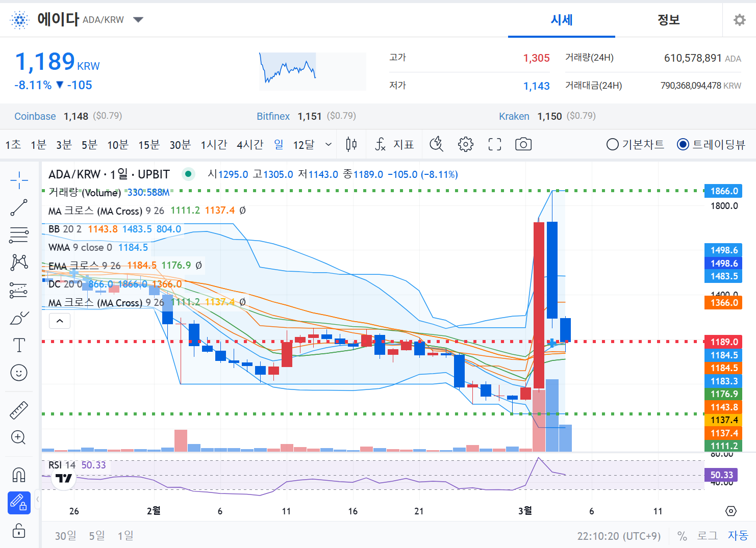
Task: Open chart settings gear in toolbar
Action: (x=465, y=144)
